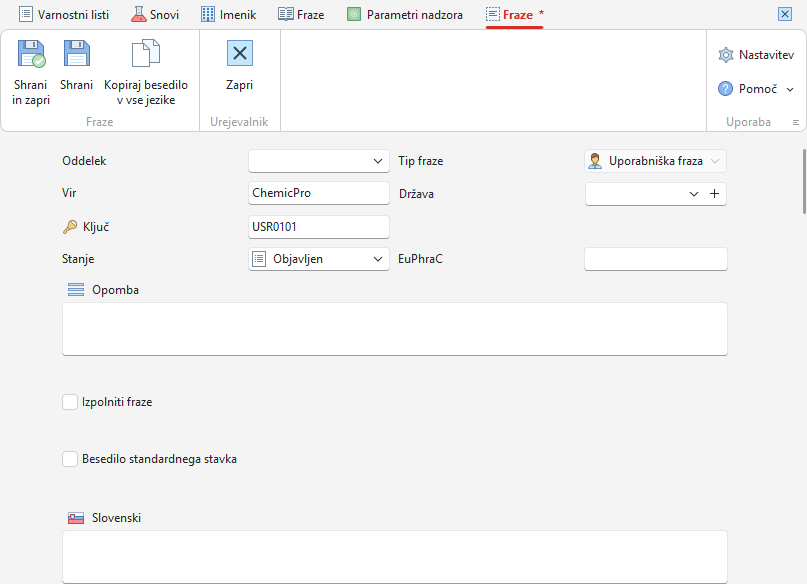
Task: Click the Opomba lines icon
Action: (76, 290)
